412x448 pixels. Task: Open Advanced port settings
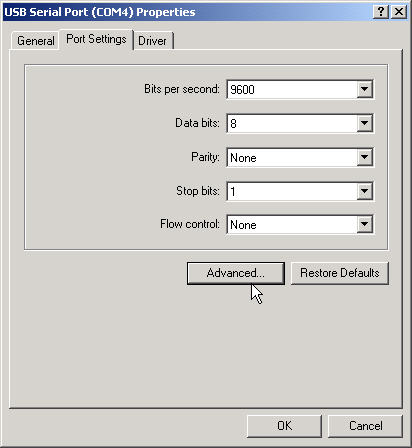[236, 273]
